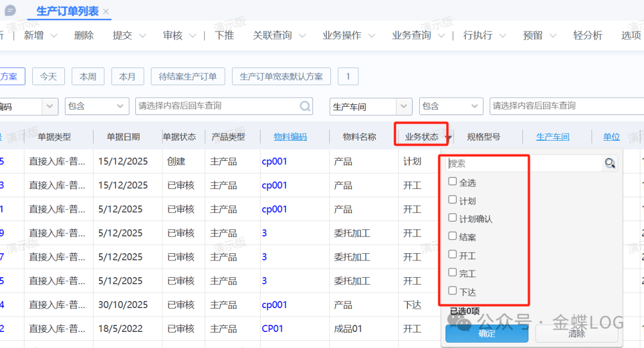Open filter arrow on 业务状态 column

448,138
